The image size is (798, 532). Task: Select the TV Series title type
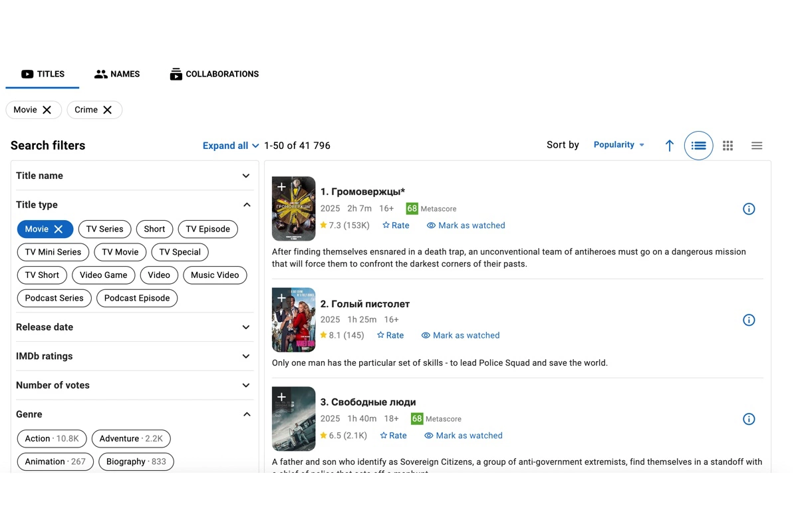[104, 229]
